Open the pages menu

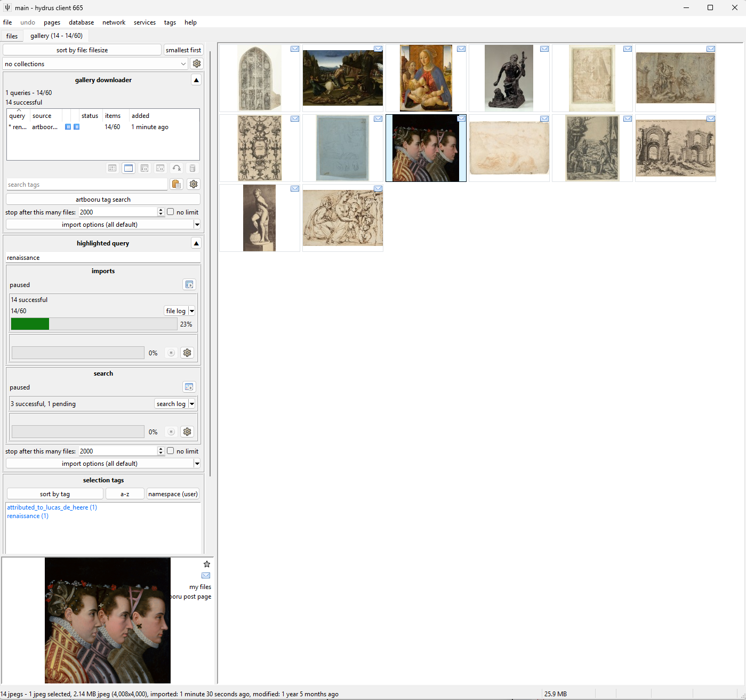pos(52,22)
